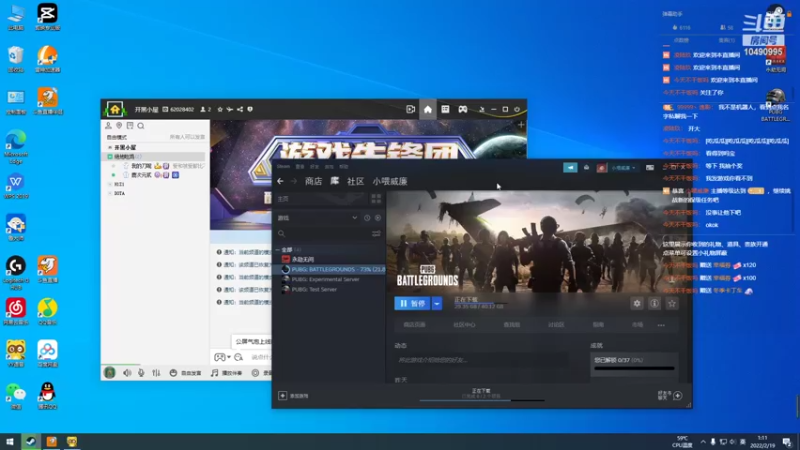Select the 绝地吃鸡 channel in voice room

pyautogui.click(x=156, y=157)
